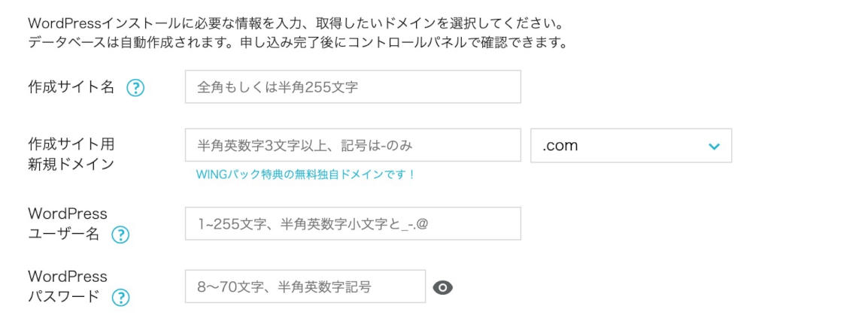Click the WordPress text above パスワード

pos(68,276)
